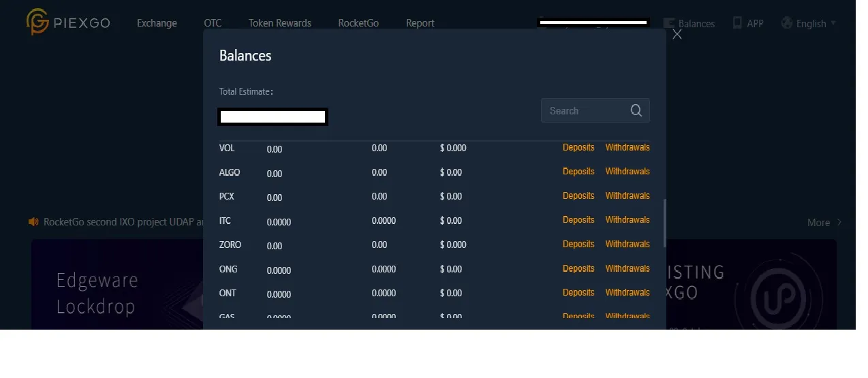Open Withdrawals for ITC
This screenshot has width=868, height=378.
coord(627,220)
